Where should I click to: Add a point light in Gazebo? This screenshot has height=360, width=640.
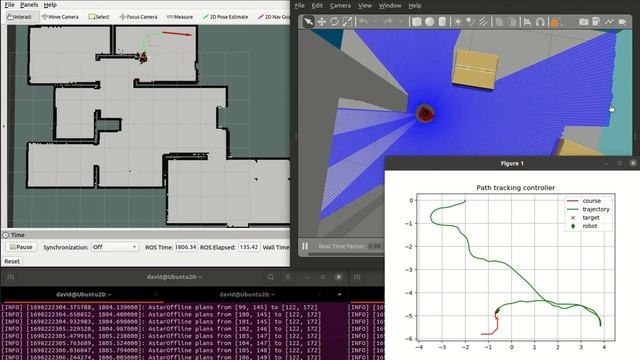point(458,22)
